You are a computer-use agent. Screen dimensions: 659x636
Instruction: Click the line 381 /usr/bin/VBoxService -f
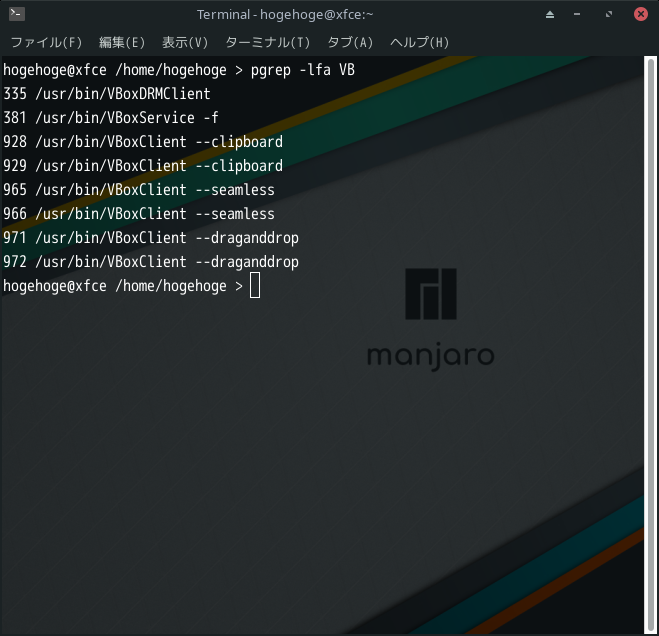tap(111, 118)
